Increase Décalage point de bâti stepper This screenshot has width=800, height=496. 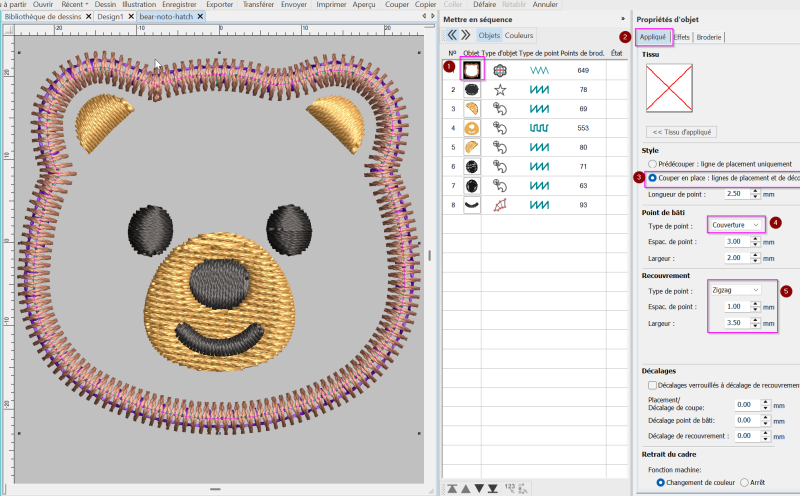point(765,417)
